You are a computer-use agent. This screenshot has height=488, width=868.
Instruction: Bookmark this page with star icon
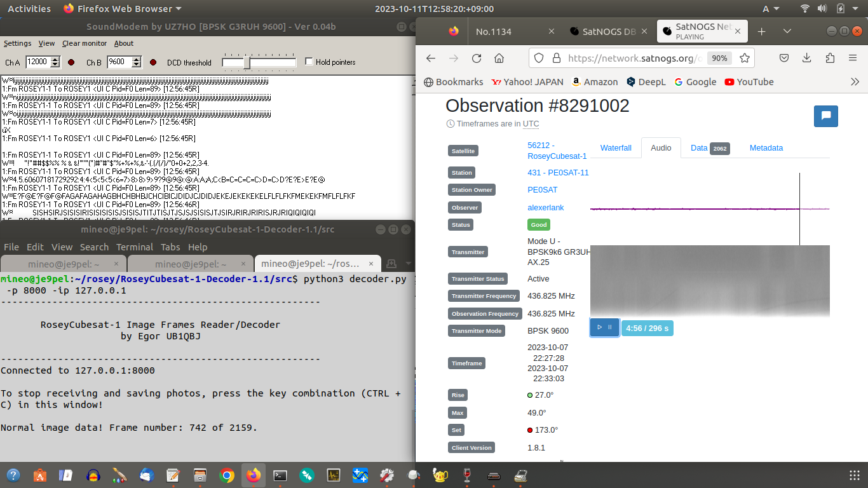pos(745,58)
